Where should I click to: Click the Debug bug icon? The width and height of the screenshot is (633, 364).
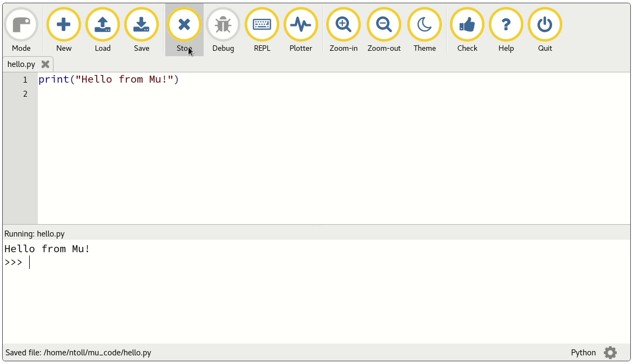point(223,25)
